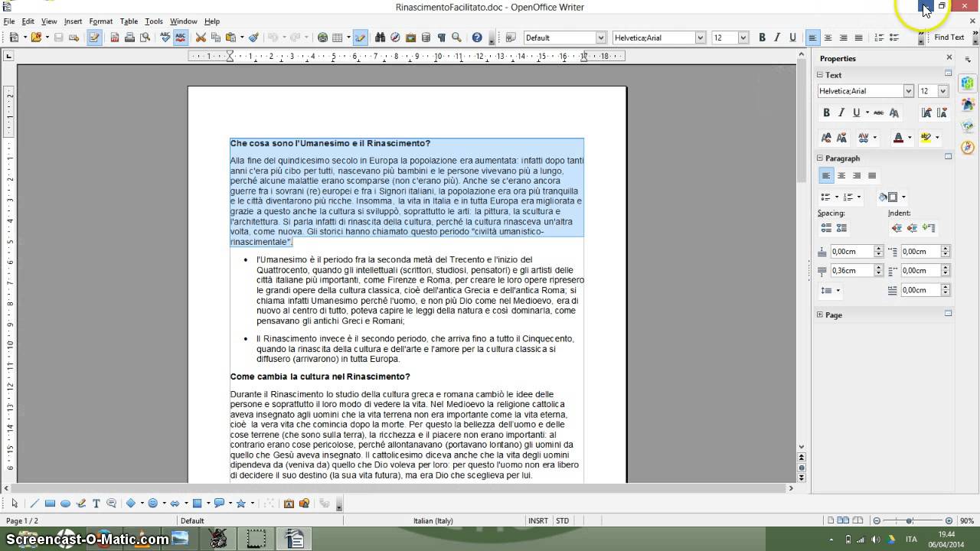Open the Navigator deck in sidebar
This screenshot has height=551, width=980.
968,147
